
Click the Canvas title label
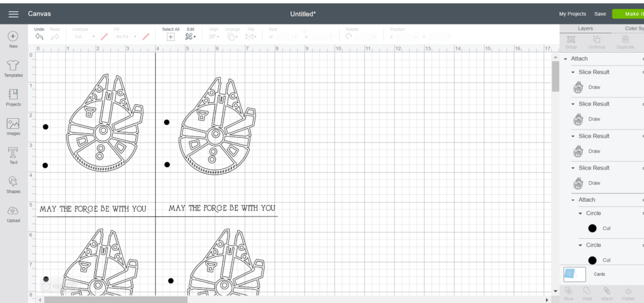(x=40, y=14)
